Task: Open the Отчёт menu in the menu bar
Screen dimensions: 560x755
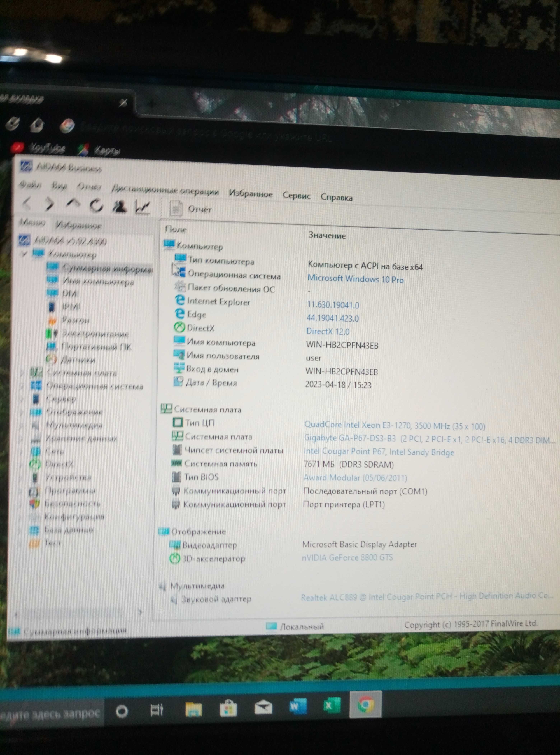Action: point(89,187)
